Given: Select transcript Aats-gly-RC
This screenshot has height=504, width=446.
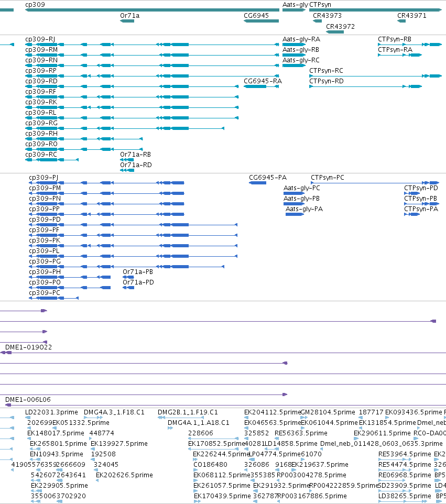Looking at the screenshot, I should click(301, 60).
